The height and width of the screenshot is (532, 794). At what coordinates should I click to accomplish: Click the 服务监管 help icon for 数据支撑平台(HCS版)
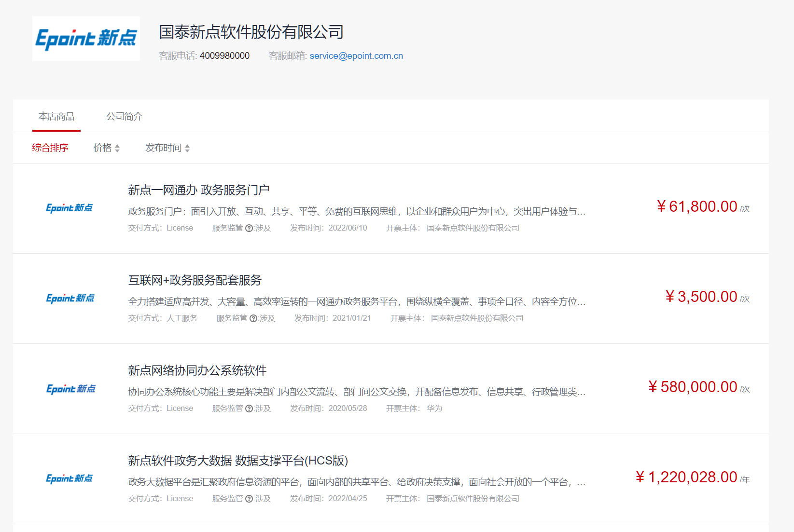click(x=249, y=499)
